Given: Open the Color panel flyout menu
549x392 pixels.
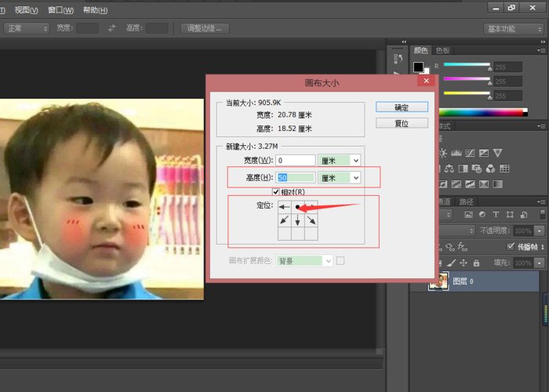Looking at the screenshot, I should [541, 50].
